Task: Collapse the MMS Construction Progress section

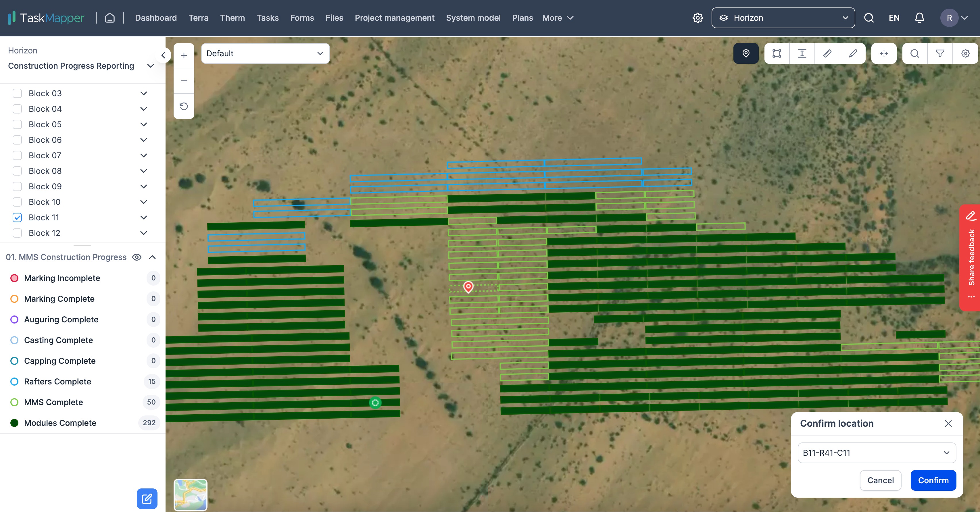Action: coord(152,257)
